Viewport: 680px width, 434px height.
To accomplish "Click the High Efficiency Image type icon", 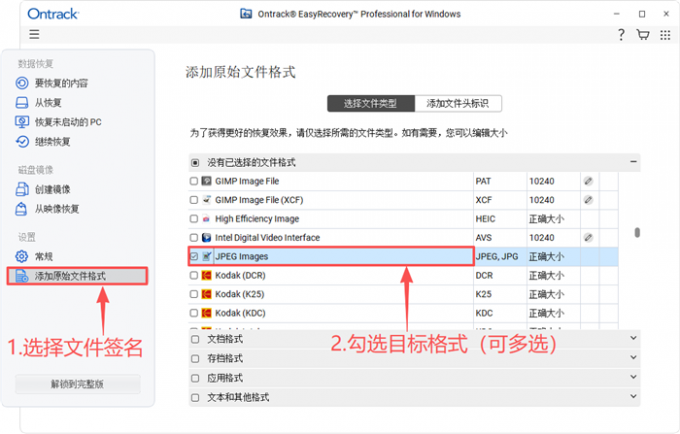I will click(x=207, y=219).
